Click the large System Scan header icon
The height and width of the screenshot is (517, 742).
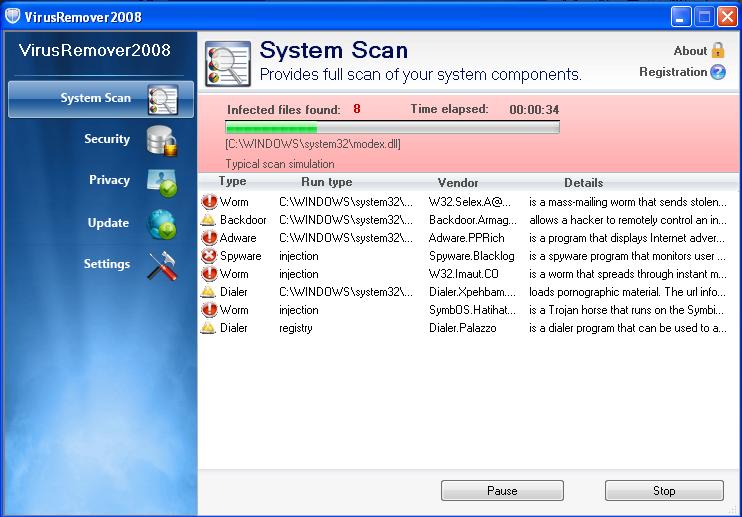click(227, 64)
